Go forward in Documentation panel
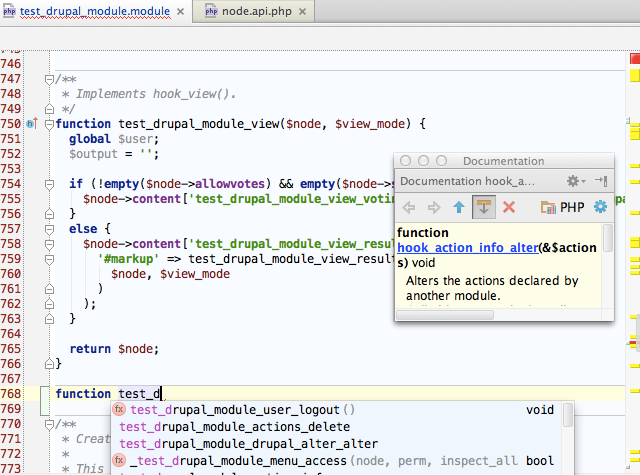640x475 pixels. point(434,207)
